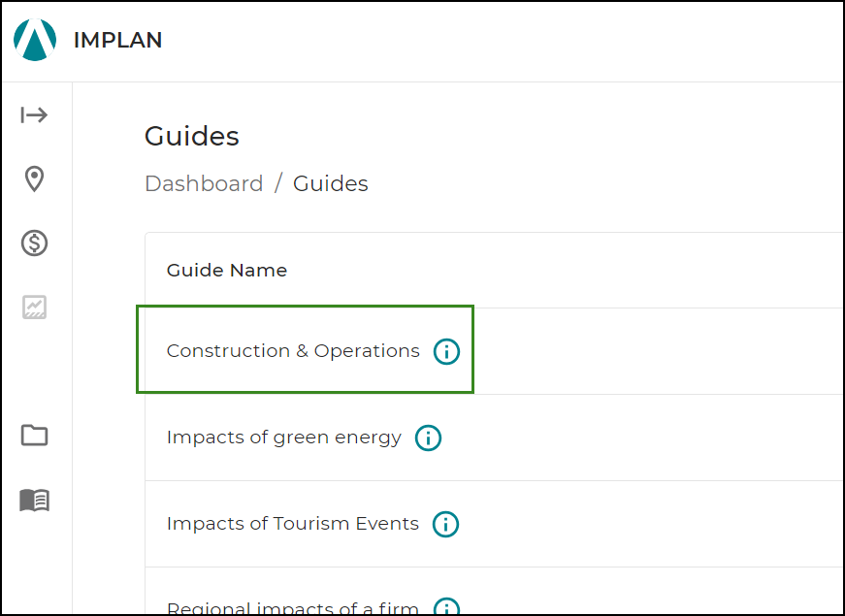Sort by the Guide Name column header
Viewport: 845px width, 616px height.
226,270
